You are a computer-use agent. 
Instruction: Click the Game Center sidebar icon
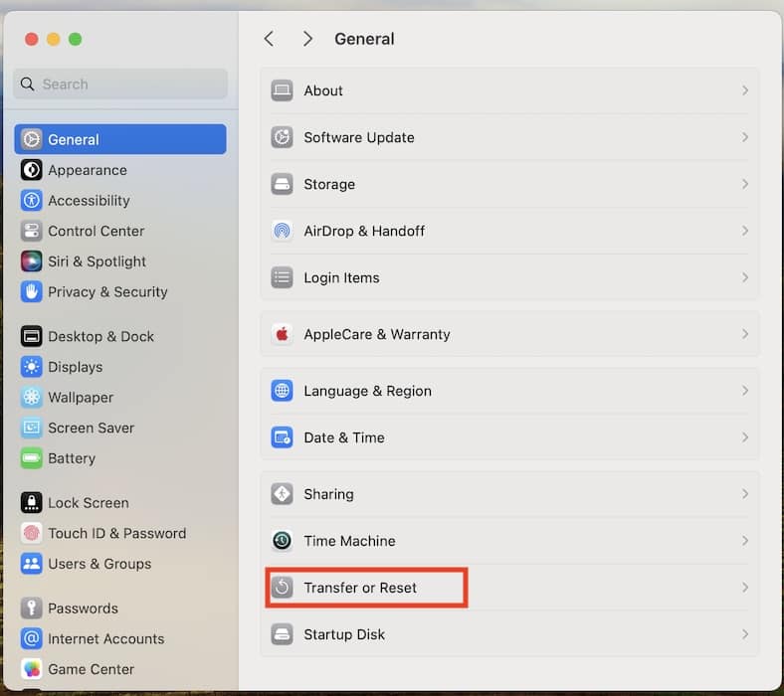pyautogui.click(x=32, y=669)
